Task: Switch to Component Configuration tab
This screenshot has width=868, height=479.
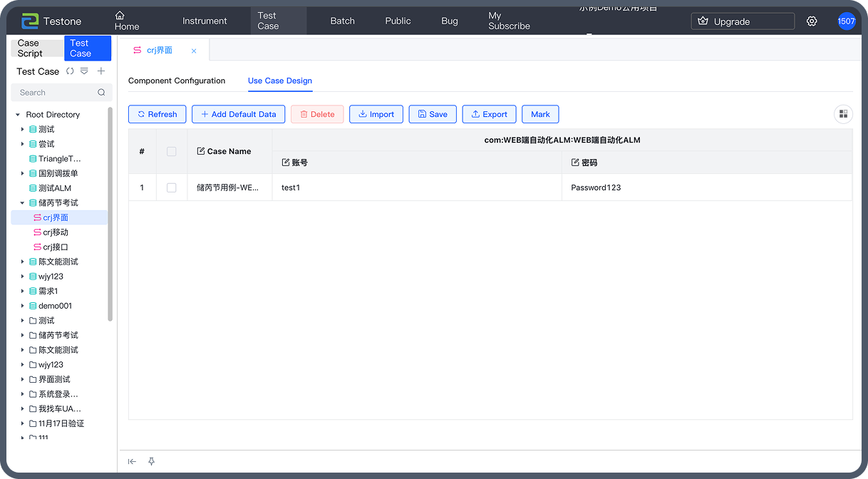Action: tap(177, 81)
